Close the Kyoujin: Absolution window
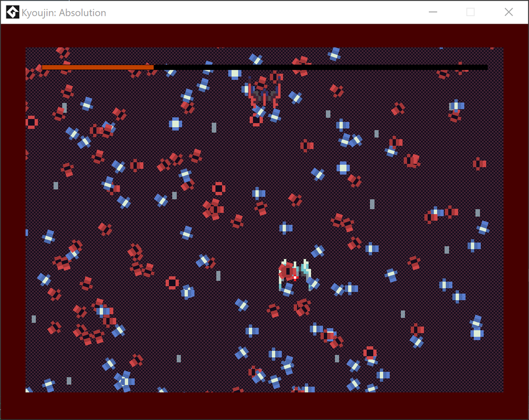The width and height of the screenshot is (529, 420). tap(509, 12)
